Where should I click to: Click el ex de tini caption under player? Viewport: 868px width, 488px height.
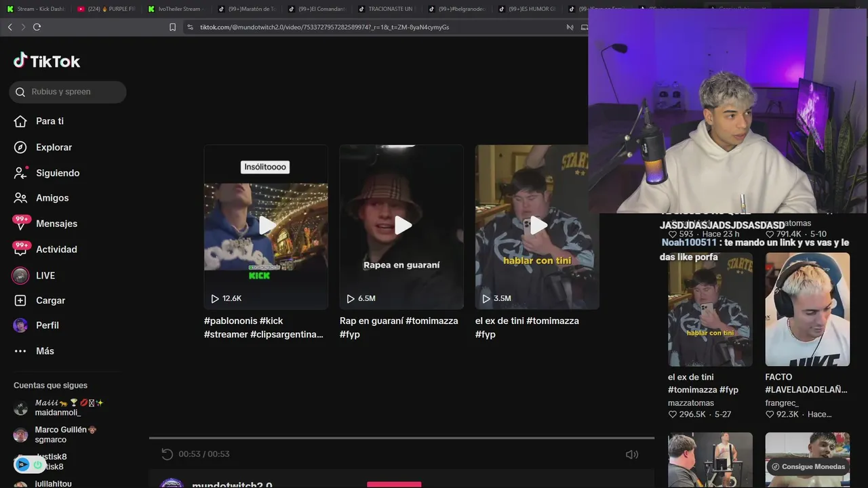527,327
